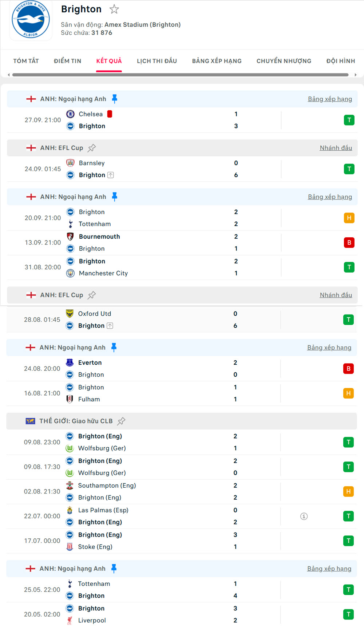Click the advancing icon beside Brighton vs Barnsley

pos(111,175)
